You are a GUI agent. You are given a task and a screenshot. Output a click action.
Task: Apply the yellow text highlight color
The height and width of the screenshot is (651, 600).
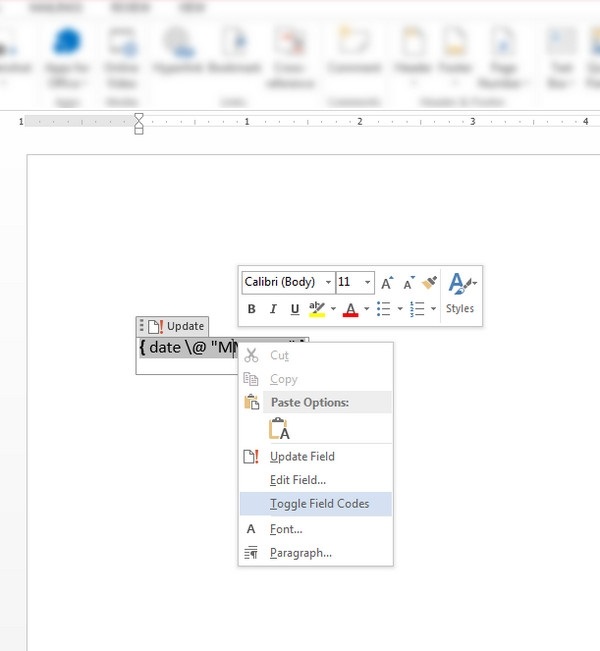click(x=317, y=309)
